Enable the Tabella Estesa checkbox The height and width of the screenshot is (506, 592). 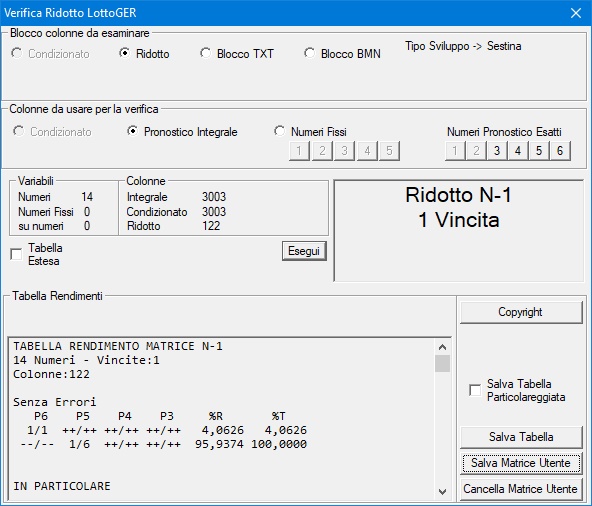pyautogui.click(x=16, y=254)
